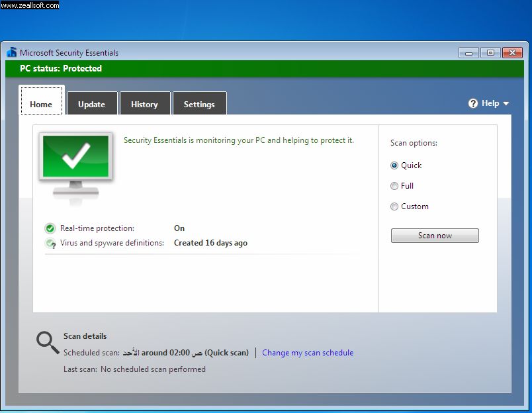Click the virus definitions status icon

pyautogui.click(x=50, y=244)
